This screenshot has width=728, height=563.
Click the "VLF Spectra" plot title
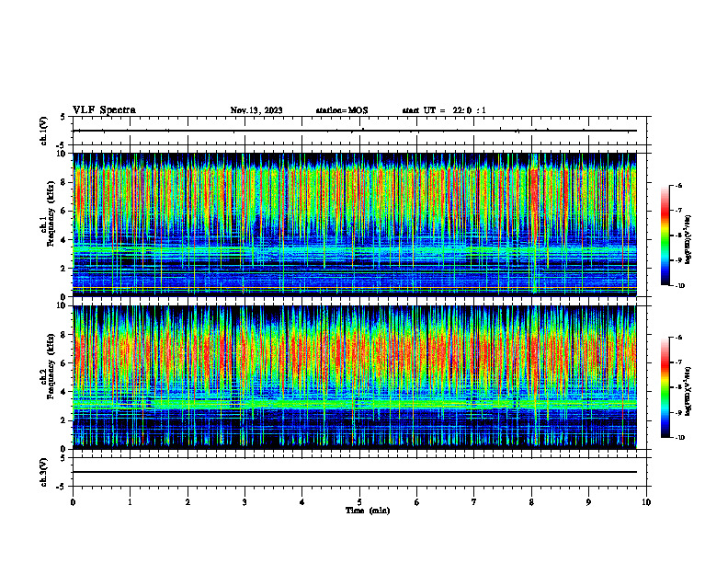coord(104,110)
